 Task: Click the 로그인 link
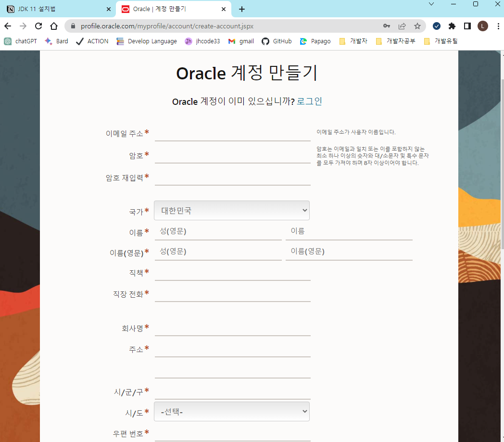click(309, 101)
